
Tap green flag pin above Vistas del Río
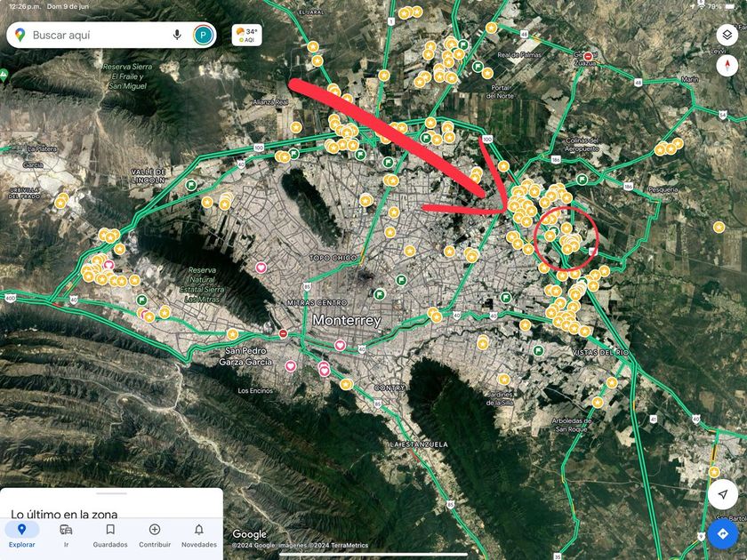(x=538, y=351)
